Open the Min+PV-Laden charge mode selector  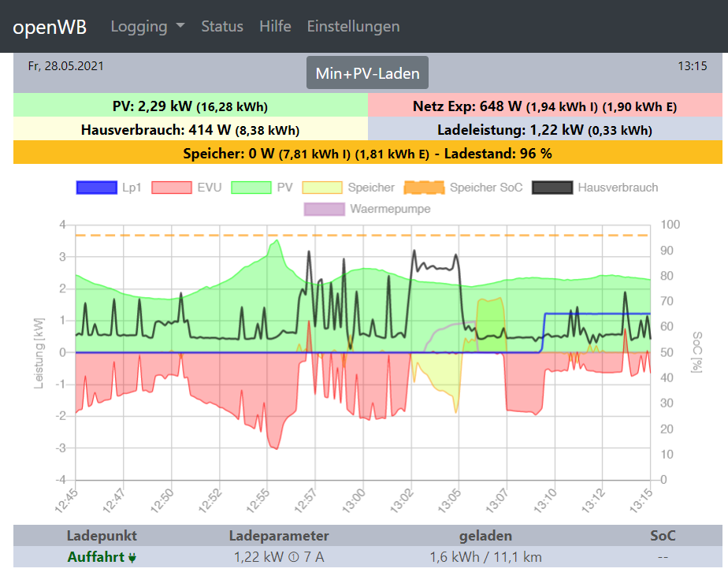tap(367, 73)
